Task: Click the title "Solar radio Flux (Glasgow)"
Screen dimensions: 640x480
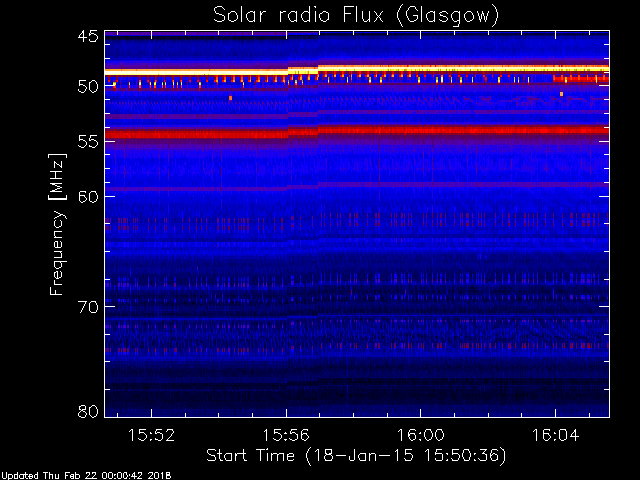Action: coord(356,16)
